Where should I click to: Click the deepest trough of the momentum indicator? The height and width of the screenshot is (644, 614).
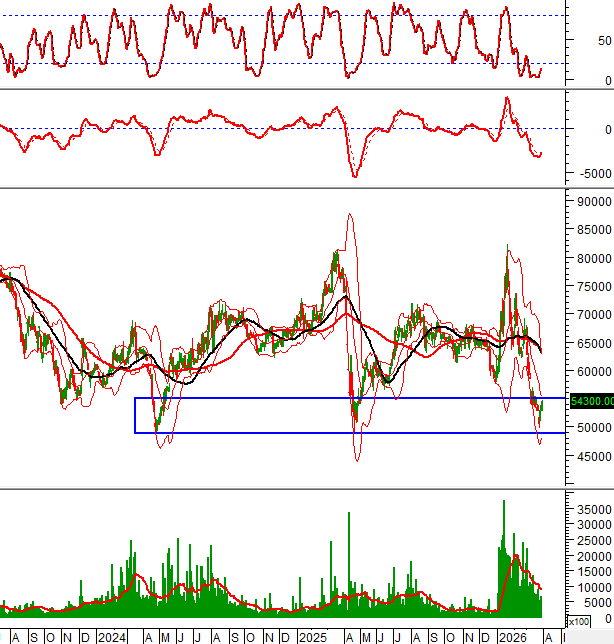click(353, 176)
